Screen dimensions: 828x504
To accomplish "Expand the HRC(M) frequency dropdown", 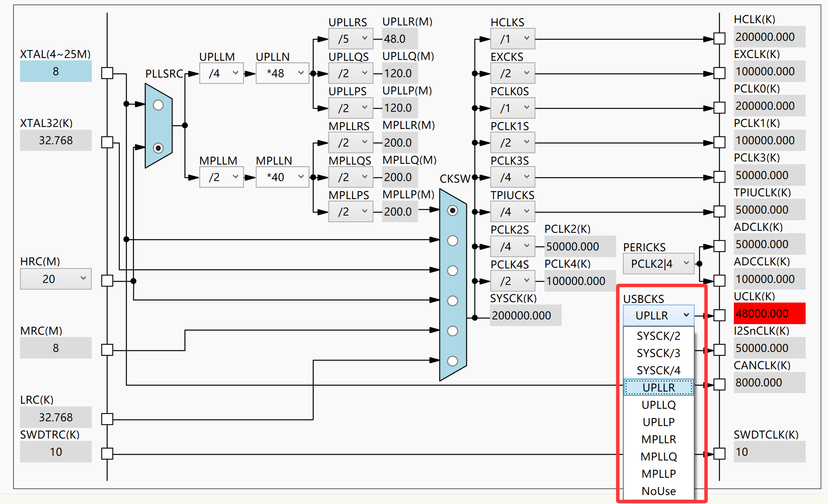I will (x=56, y=279).
